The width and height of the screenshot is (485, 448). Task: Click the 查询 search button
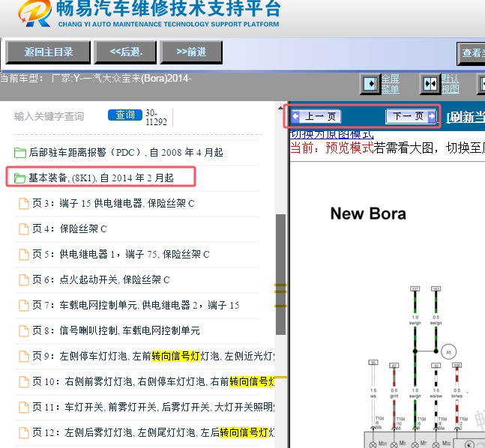[125, 115]
